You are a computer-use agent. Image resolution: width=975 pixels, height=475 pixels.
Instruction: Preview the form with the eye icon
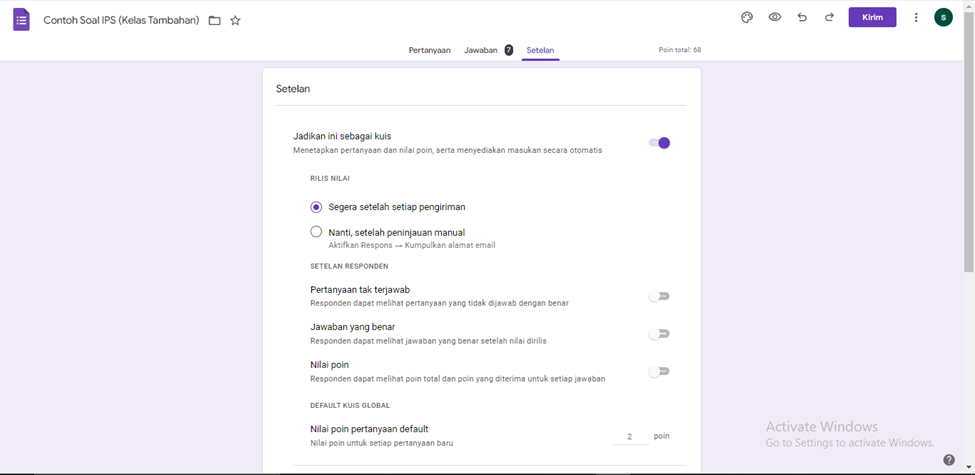pyautogui.click(x=774, y=17)
